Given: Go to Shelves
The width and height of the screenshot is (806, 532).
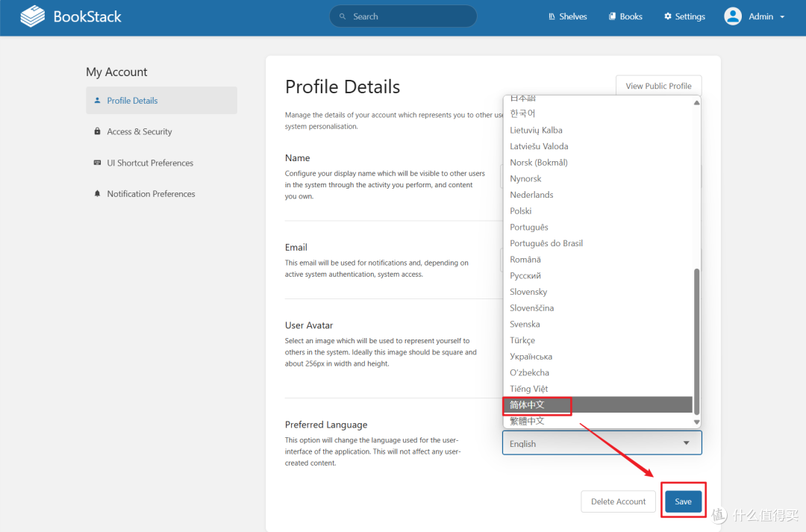Looking at the screenshot, I should (567, 16).
